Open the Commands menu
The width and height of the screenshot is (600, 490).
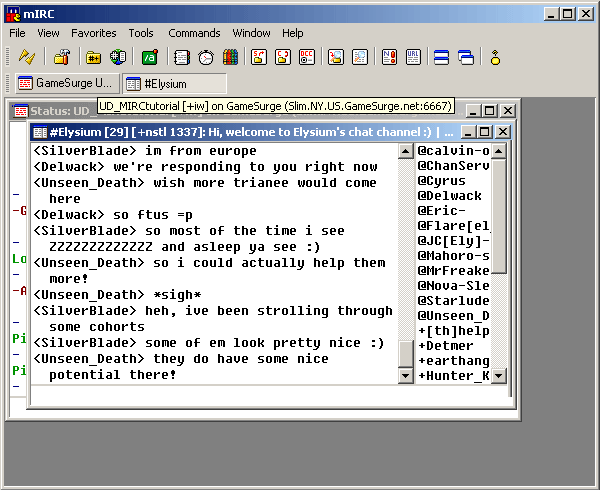point(194,33)
